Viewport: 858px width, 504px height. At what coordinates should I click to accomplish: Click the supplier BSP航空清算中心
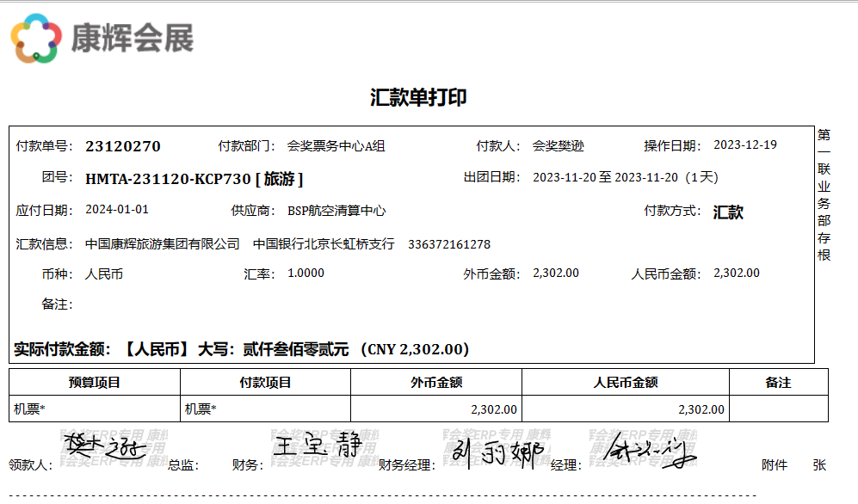pyautogui.click(x=336, y=211)
